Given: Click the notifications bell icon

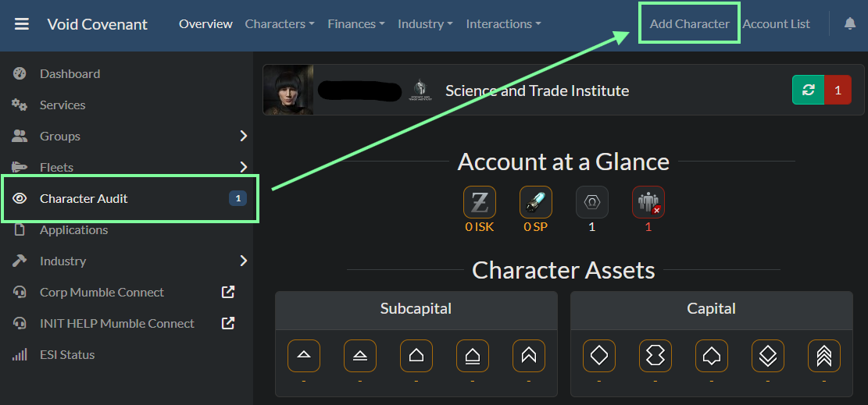Looking at the screenshot, I should click(x=850, y=23).
